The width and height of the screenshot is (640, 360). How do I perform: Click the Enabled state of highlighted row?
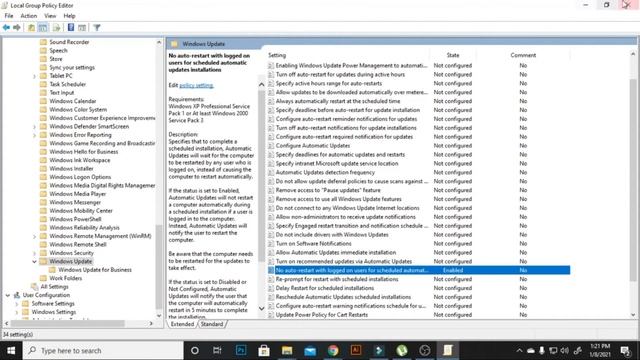click(x=453, y=270)
